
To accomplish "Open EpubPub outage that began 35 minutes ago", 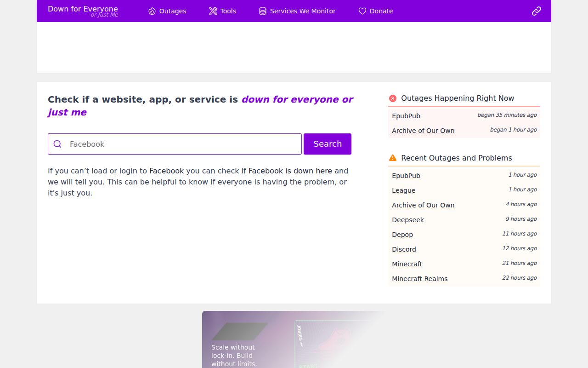I will point(406,116).
